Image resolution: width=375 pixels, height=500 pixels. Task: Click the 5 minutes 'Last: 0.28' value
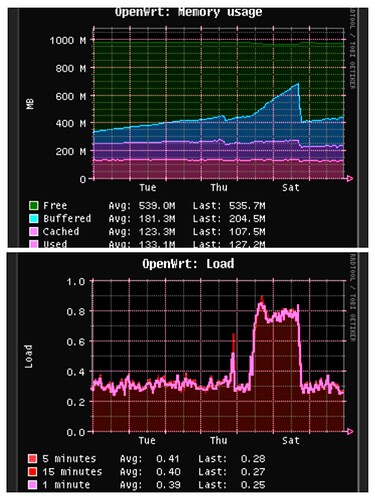[x=232, y=459]
